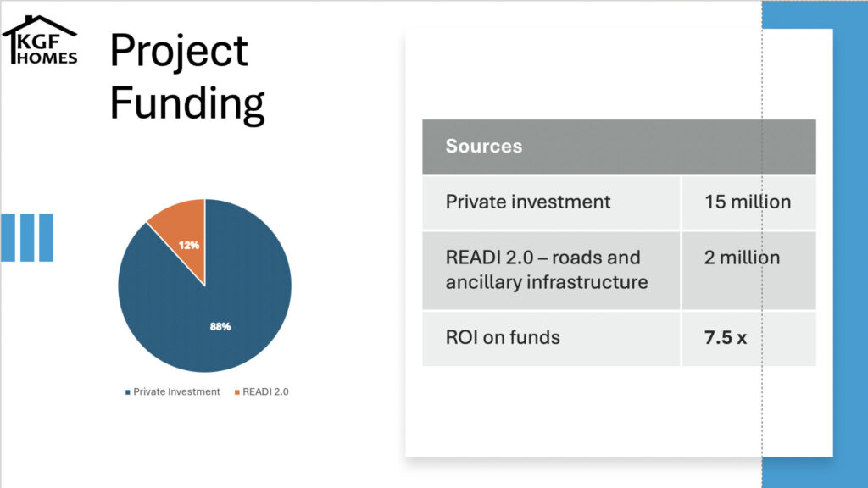Click the blue panel on right edge
The width and height of the screenshot is (868, 488).
850,244
